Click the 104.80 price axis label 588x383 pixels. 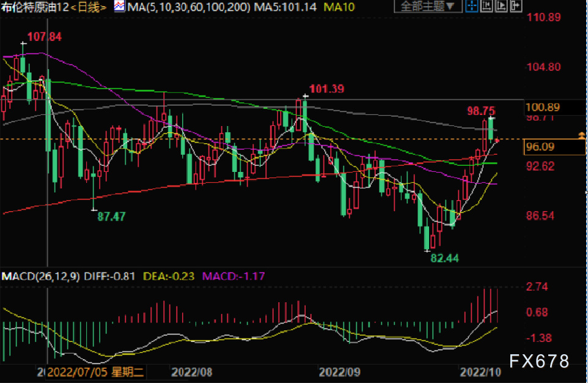point(544,67)
